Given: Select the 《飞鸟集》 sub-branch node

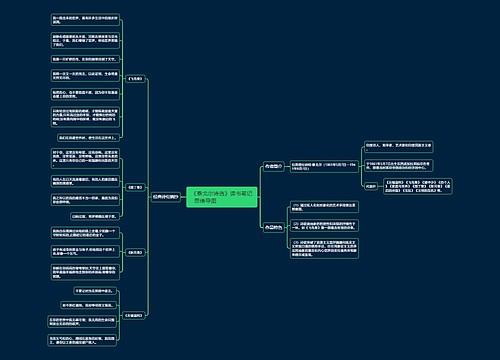Looking at the screenshot, I should (135, 79).
